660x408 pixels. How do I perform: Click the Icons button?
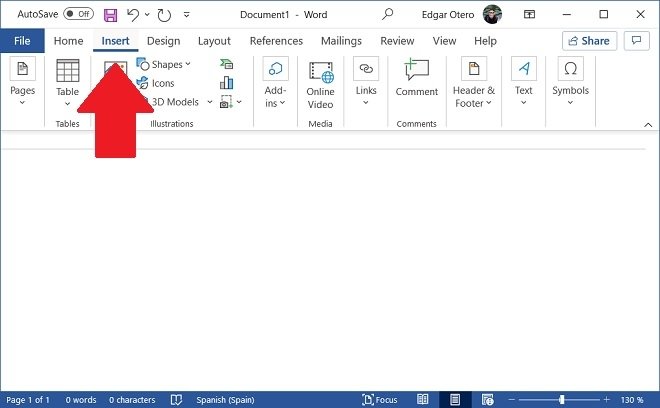point(156,83)
